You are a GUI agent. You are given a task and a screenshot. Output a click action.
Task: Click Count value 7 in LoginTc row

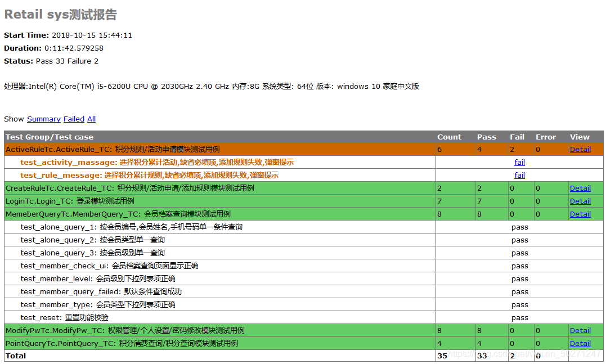point(439,201)
